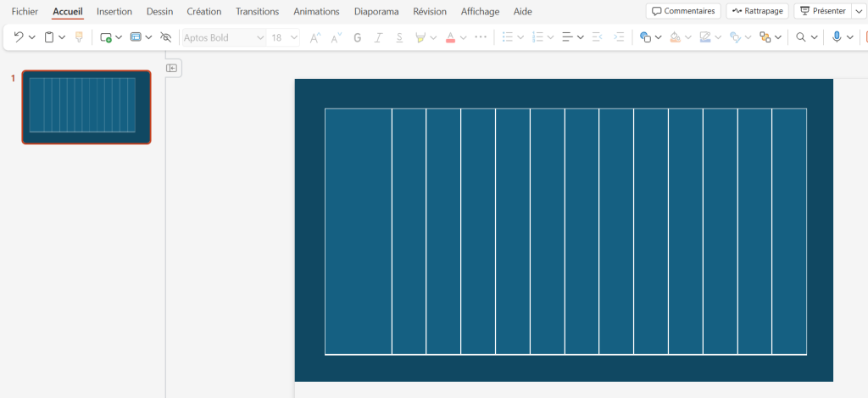868x398 pixels.
Task: Open the Affichage tab
Action: (x=480, y=11)
